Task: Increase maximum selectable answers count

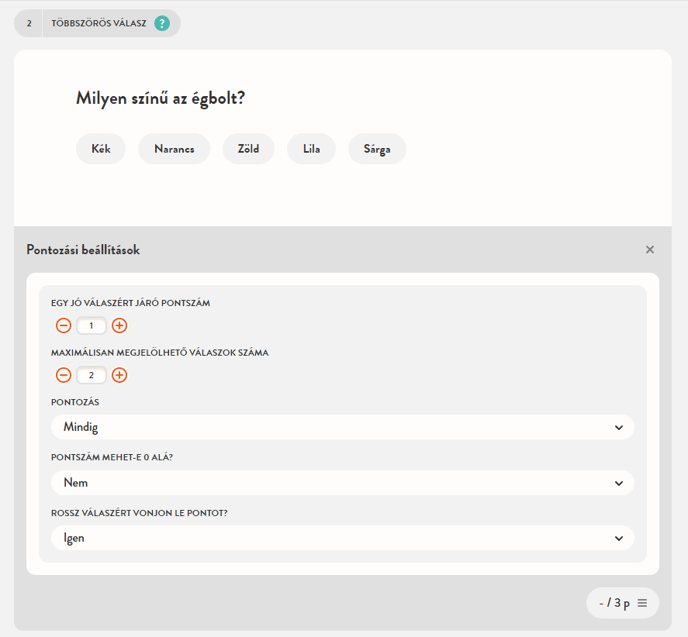Action: click(x=119, y=375)
